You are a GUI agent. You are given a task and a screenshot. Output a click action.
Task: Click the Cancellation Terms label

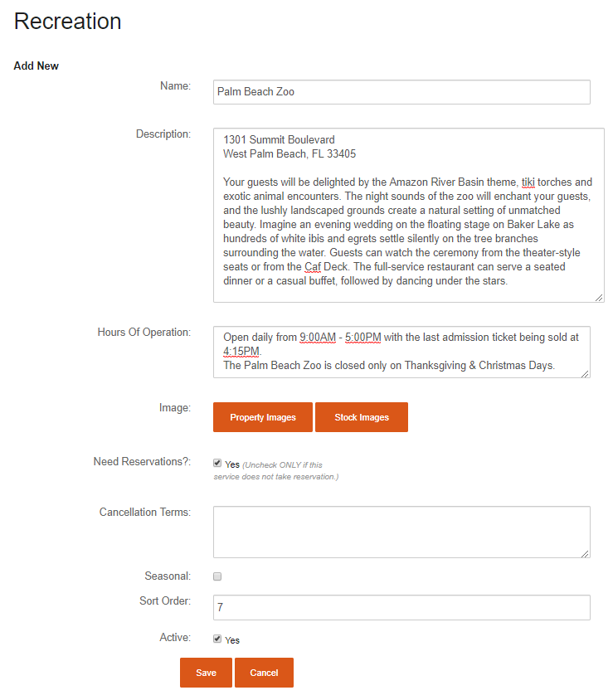click(x=144, y=512)
